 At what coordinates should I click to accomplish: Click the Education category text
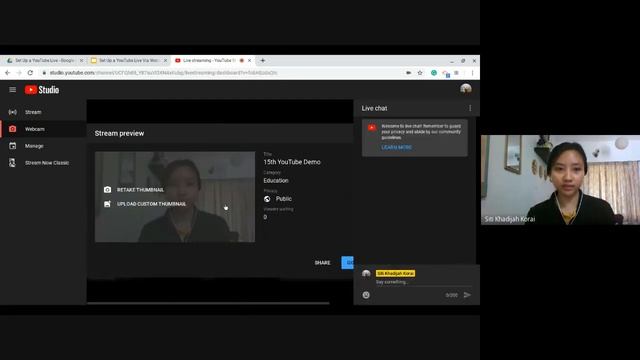pos(276,180)
